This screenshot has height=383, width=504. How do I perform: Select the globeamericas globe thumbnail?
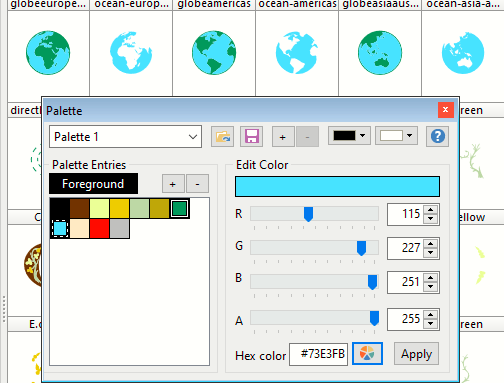point(214,53)
